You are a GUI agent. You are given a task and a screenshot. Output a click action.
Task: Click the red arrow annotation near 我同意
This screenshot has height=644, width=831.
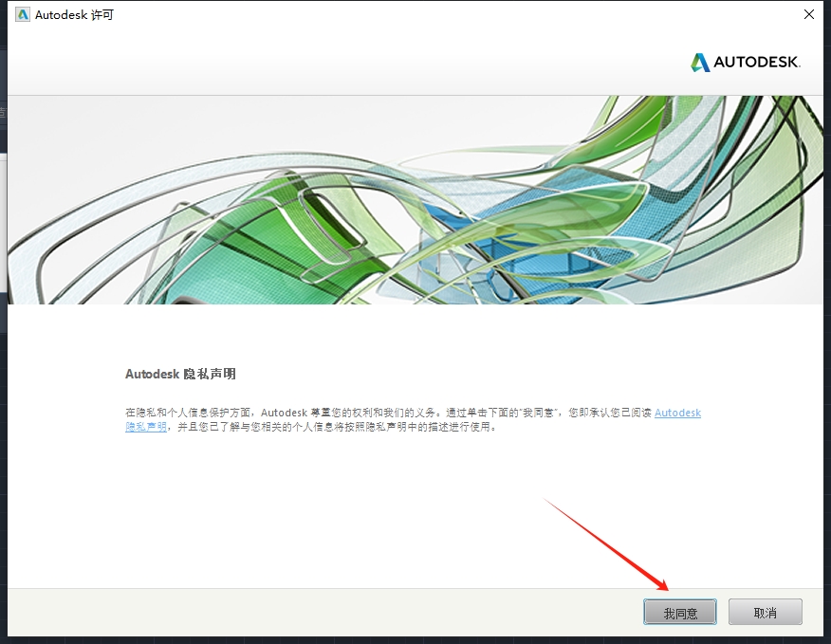tap(607, 543)
